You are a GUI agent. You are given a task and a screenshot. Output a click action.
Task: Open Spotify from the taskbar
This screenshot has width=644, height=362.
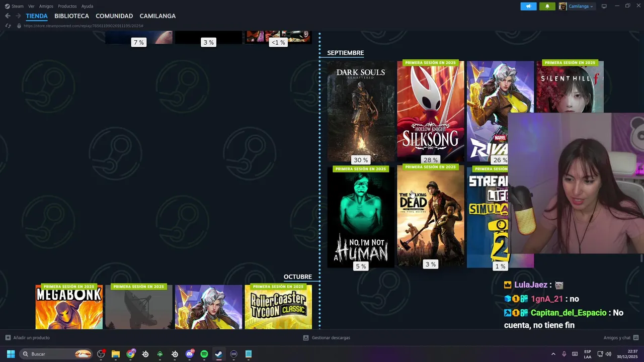[x=204, y=354]
